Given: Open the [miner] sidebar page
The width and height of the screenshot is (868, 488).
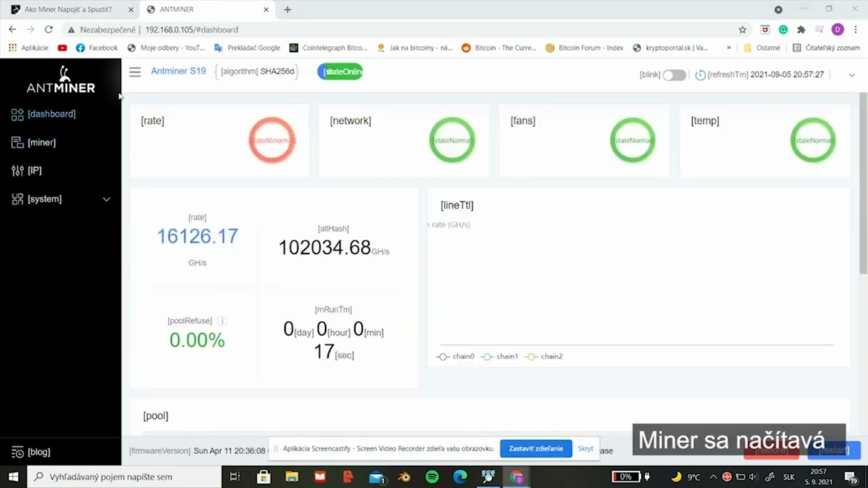Looking at the screenshot, I should (33, 142).
